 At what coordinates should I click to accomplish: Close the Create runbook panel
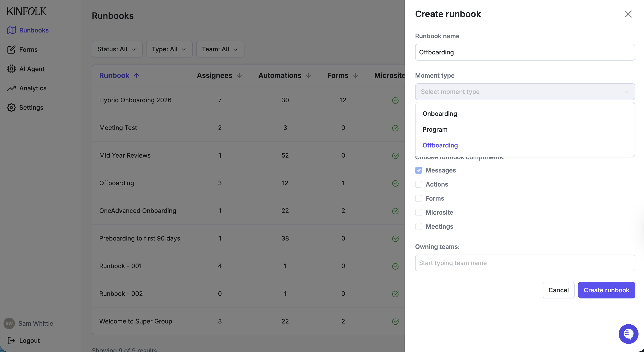[x=628, y=14]
